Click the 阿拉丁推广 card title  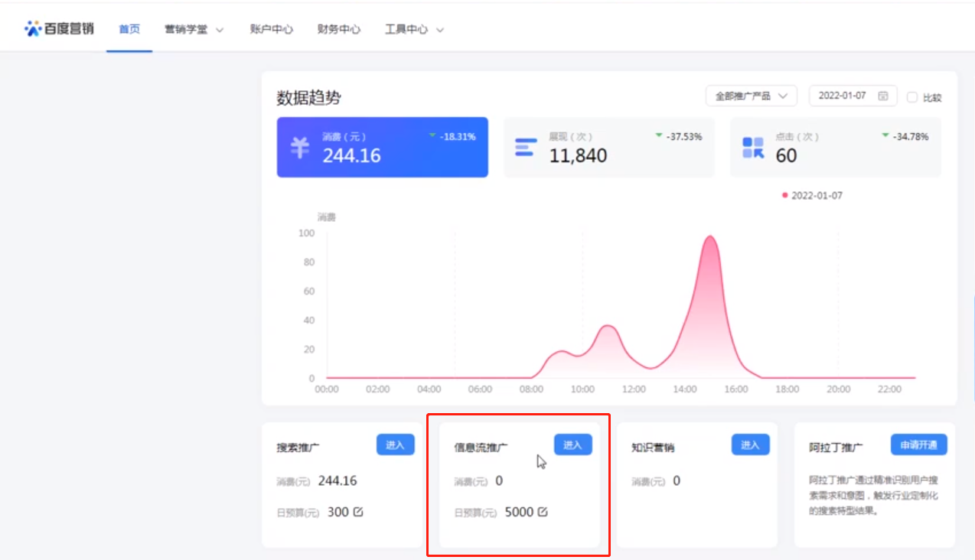[x=836, y=448]
